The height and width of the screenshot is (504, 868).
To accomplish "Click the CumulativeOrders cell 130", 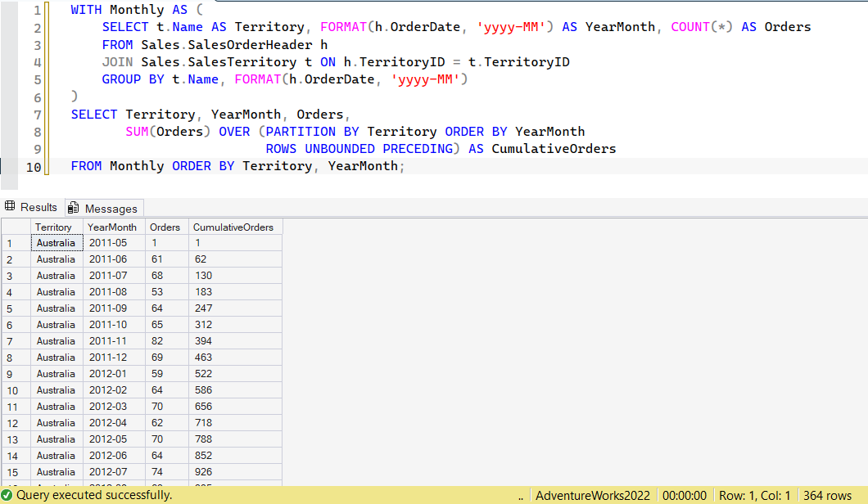I will coord(235,276).
